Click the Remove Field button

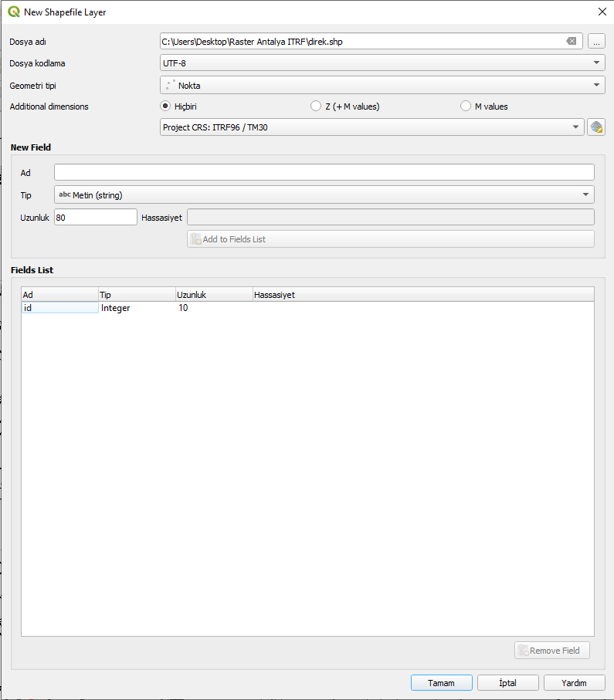(x=552, y=651)
